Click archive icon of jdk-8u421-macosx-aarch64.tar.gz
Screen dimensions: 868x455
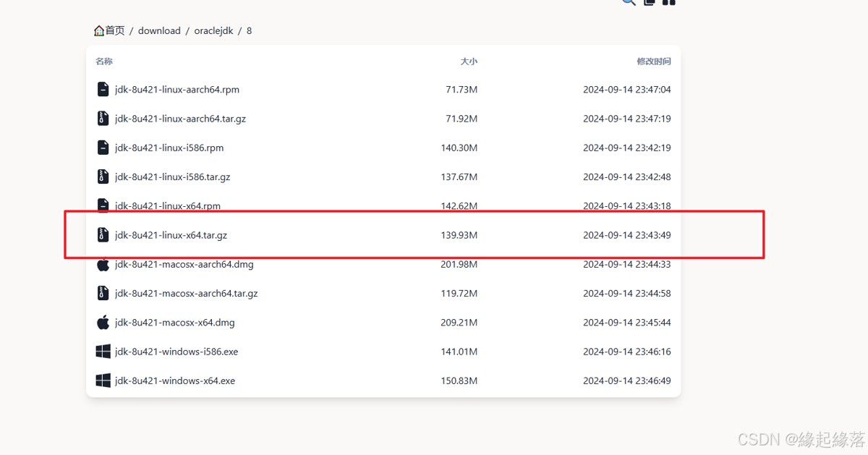(103, 293)
